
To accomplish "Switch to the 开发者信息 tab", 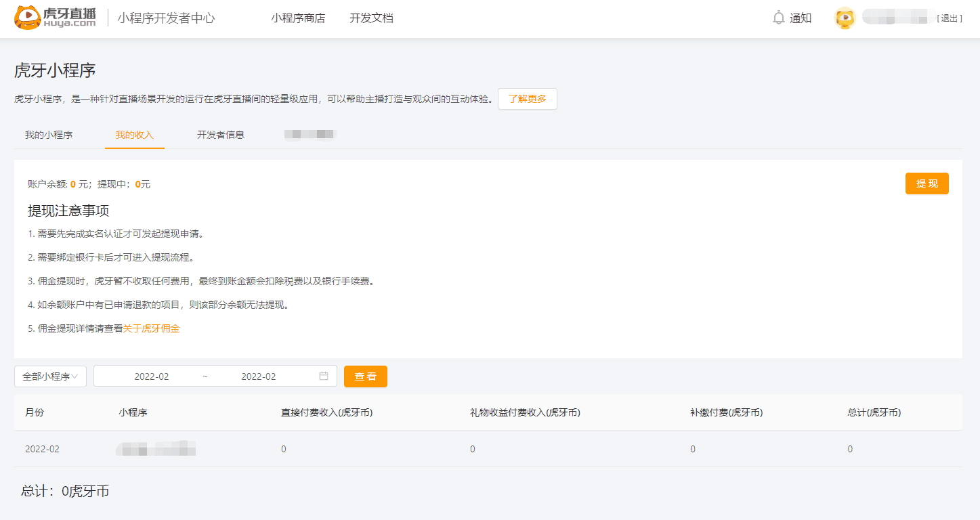I will [x=221, y=135].
